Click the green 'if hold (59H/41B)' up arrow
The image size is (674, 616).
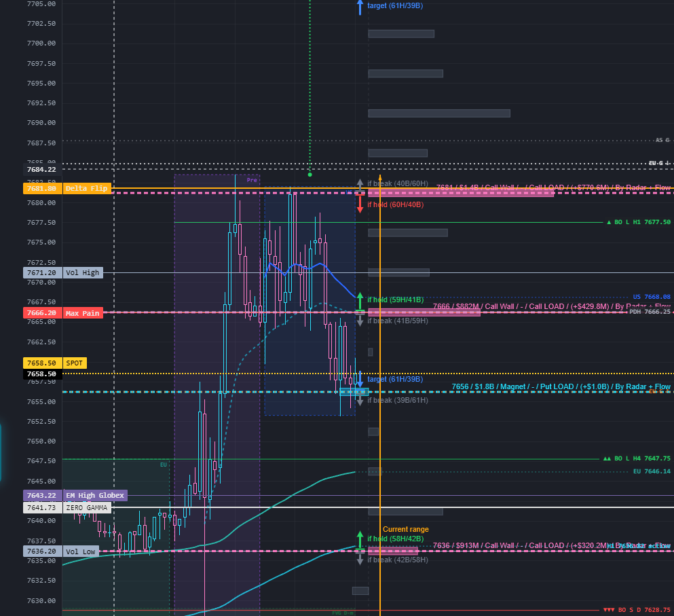(360, 301)
